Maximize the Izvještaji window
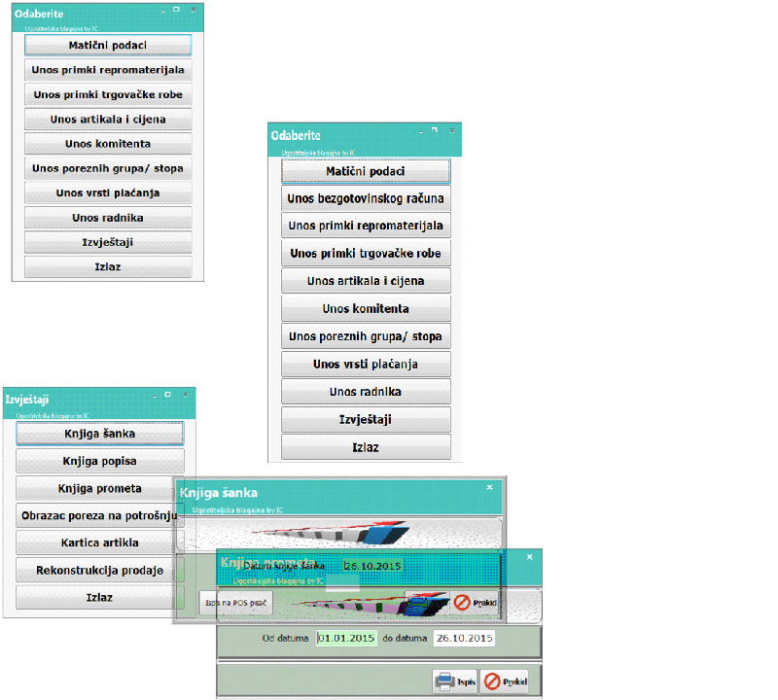 [167, 395]
